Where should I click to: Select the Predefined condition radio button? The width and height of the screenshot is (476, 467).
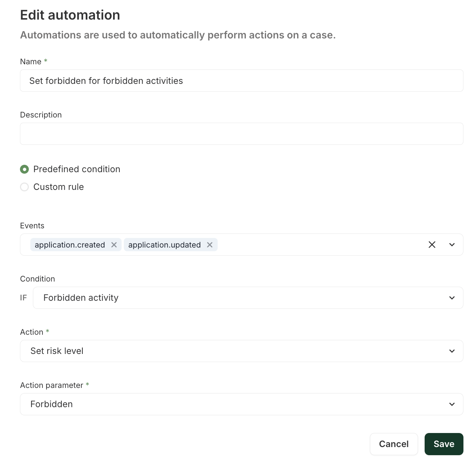24,169
